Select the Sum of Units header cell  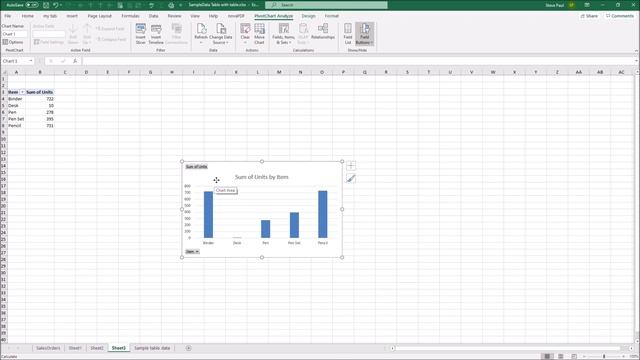40,92
